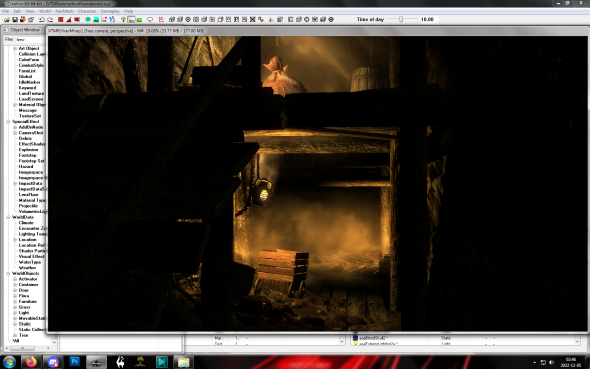Click the Save plugin disk icon

click(x=15, y=19)
